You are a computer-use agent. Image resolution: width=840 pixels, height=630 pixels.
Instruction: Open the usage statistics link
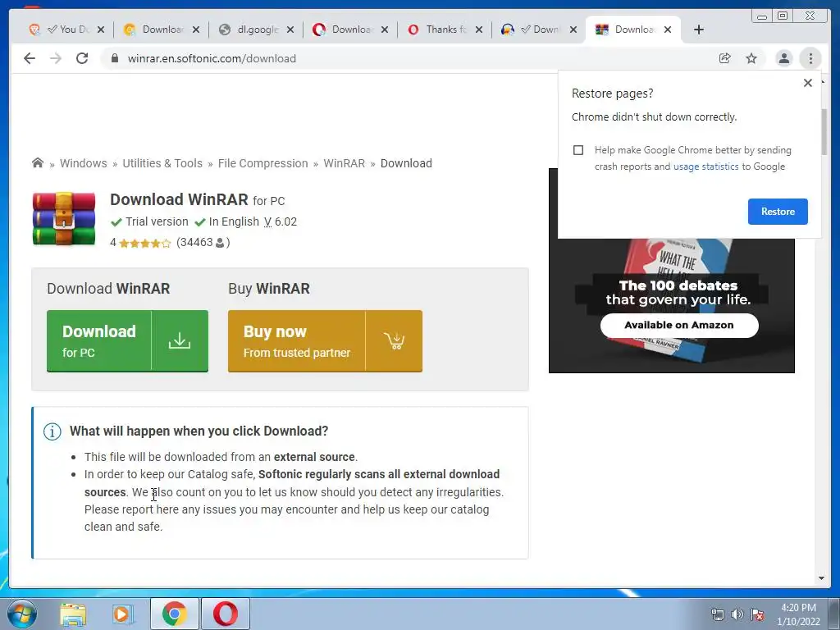(706, 167)
